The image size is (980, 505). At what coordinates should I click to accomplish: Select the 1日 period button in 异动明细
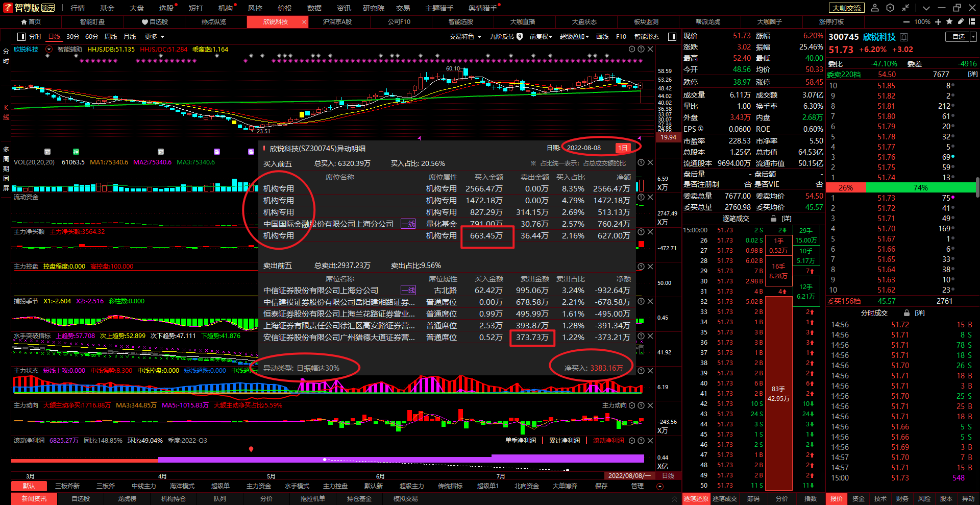click(623, 148)
